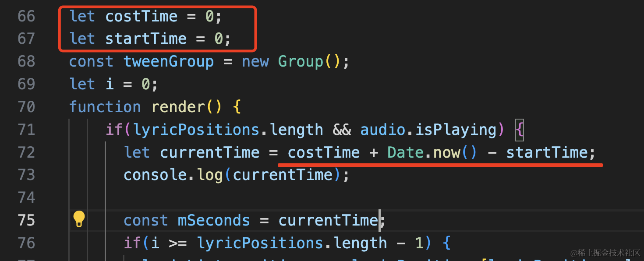Click line number 73 in the gutter
Image resolution: width=644 pixels, height=261 pixels.
(x=26, y=175)
